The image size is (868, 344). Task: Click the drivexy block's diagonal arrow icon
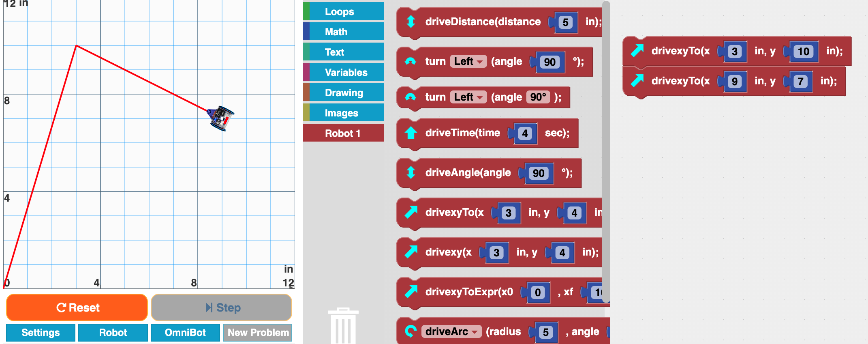[411, 252]
